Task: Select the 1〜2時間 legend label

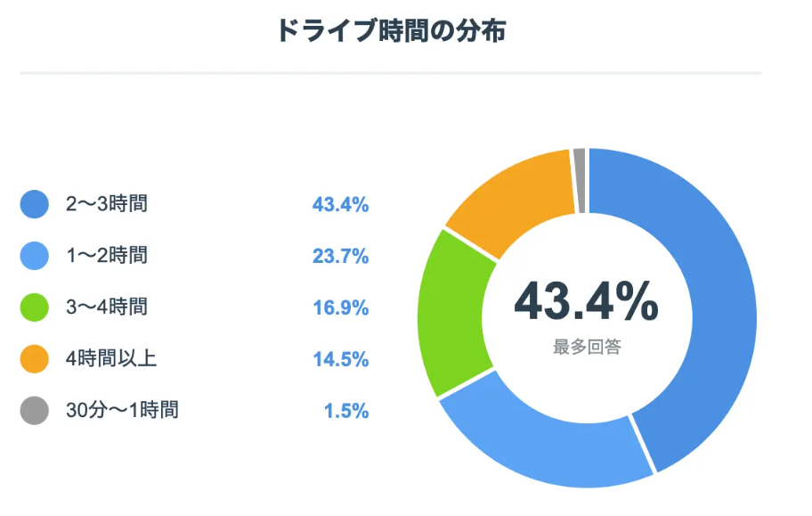Action: pyautogui.click(x=107, y=256)
